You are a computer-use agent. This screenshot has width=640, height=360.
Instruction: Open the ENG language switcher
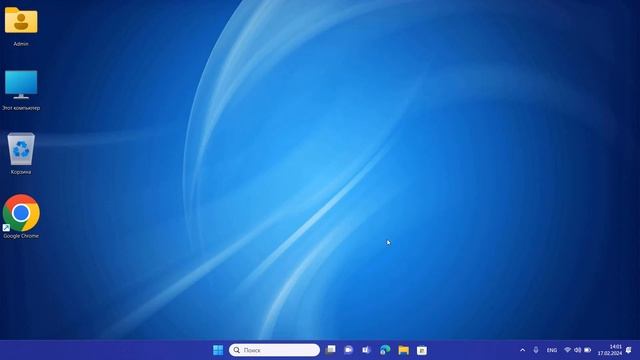552,350
